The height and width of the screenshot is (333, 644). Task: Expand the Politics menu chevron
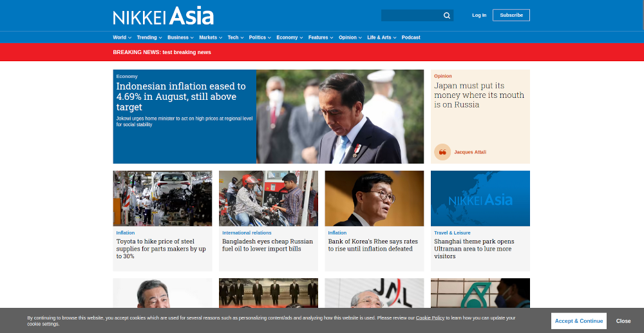click(269, 37)
